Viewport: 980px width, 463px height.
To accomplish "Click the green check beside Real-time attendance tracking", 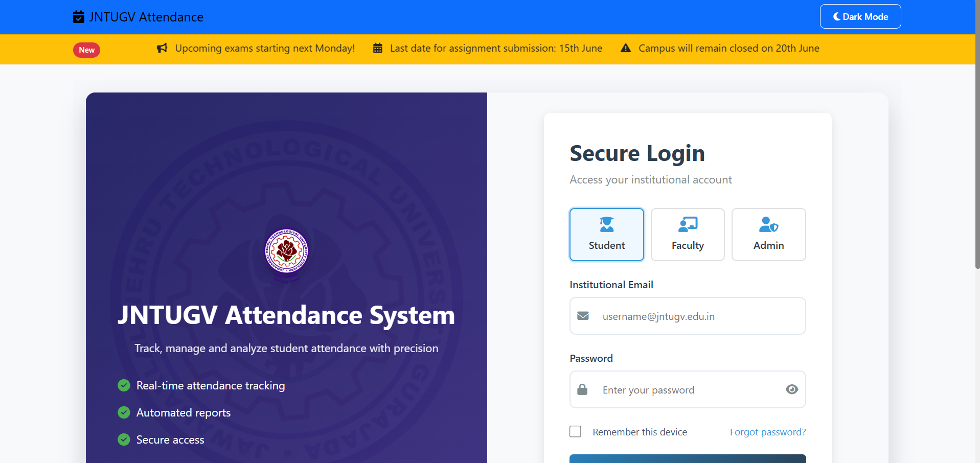I will point(124,385).
